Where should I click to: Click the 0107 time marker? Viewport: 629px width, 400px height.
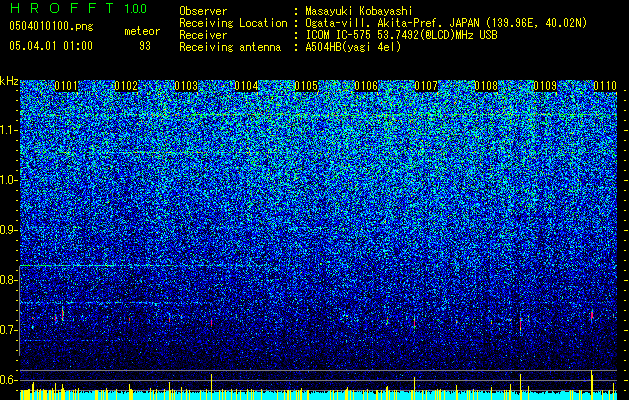click(x=426, y=86)
